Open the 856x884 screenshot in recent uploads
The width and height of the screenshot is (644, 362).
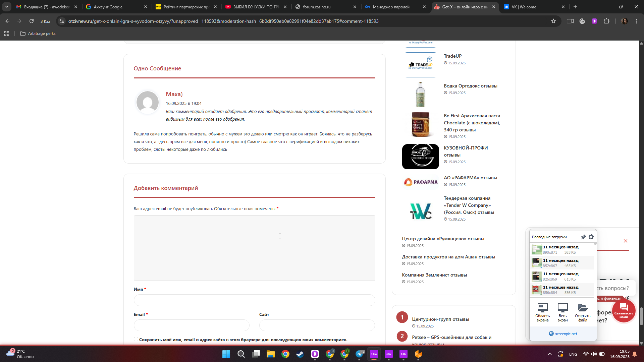tap(562, 290)
